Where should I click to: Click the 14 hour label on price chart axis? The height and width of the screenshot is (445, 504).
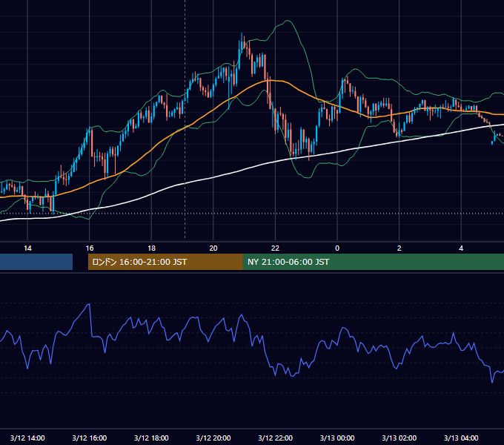(x=27, y=248)
